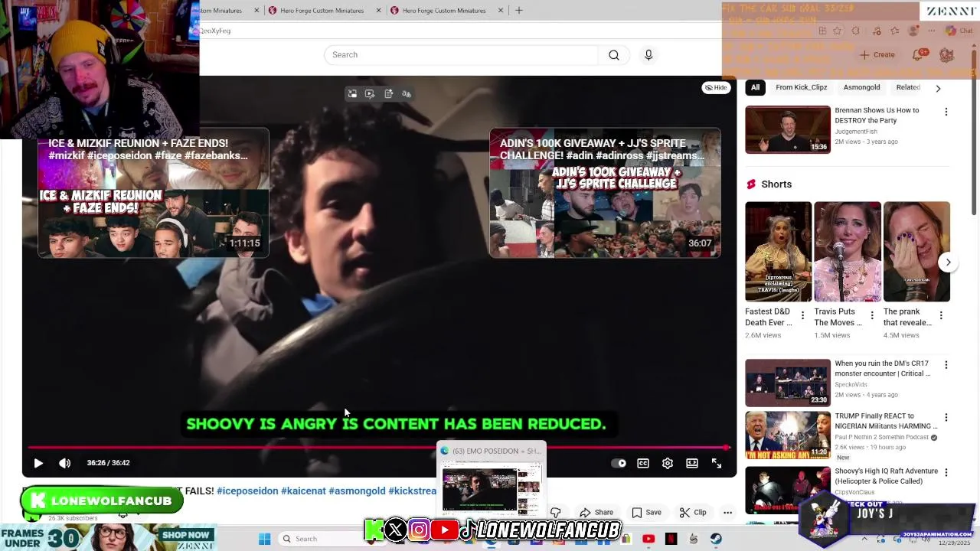Open YouTube notifications bell
This screenshot has height=551, width=980.
point(917,55)
